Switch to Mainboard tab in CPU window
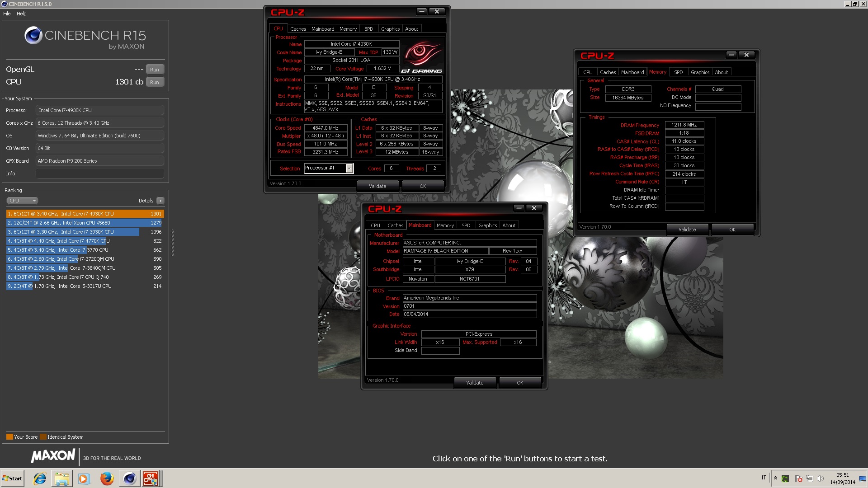 323,29
